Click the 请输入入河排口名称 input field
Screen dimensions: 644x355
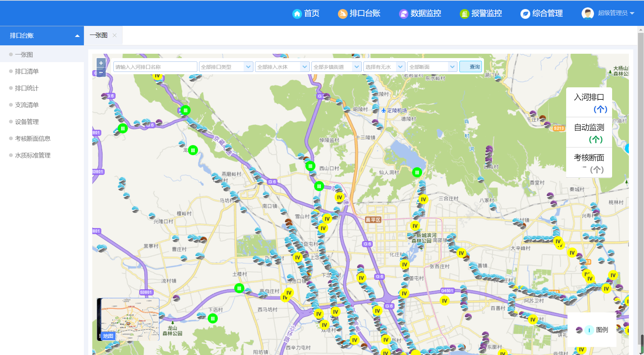(155, 67)
